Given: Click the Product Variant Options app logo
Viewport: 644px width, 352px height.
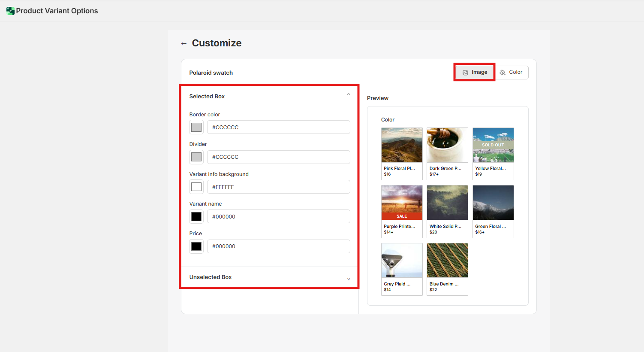Looking at the screenshot, I should click(10, 11).
